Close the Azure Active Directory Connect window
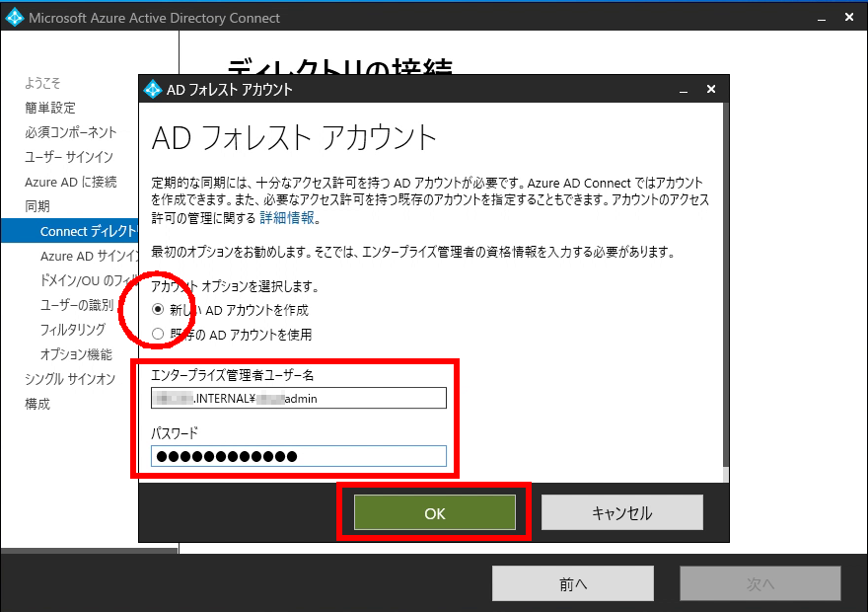868x612 pixels. click(x=849, y=18)
